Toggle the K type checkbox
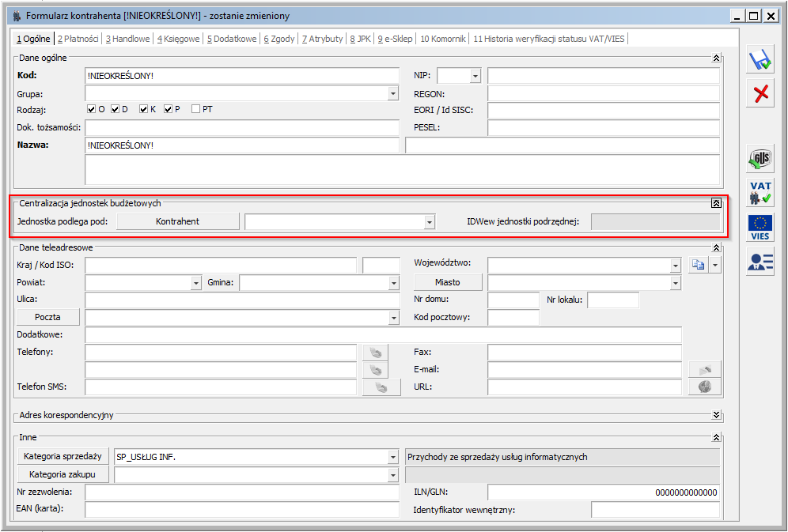Image resolution: width=788 pixels, height=532 pixels. pos(143,109)
